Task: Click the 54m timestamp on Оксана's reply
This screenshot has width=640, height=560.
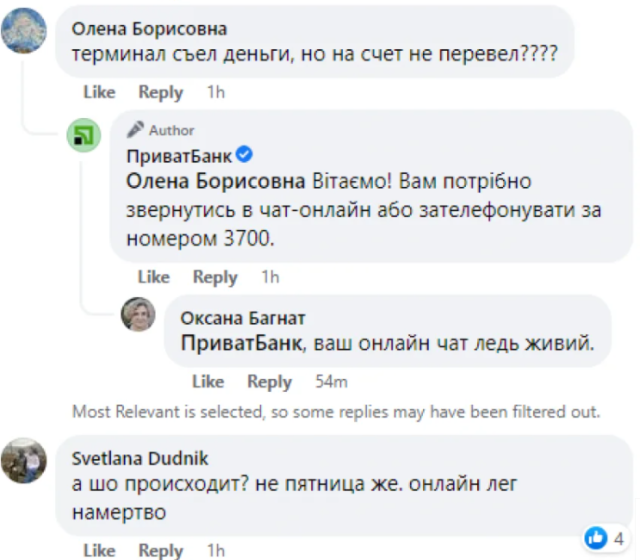Action: coord(331,381)
